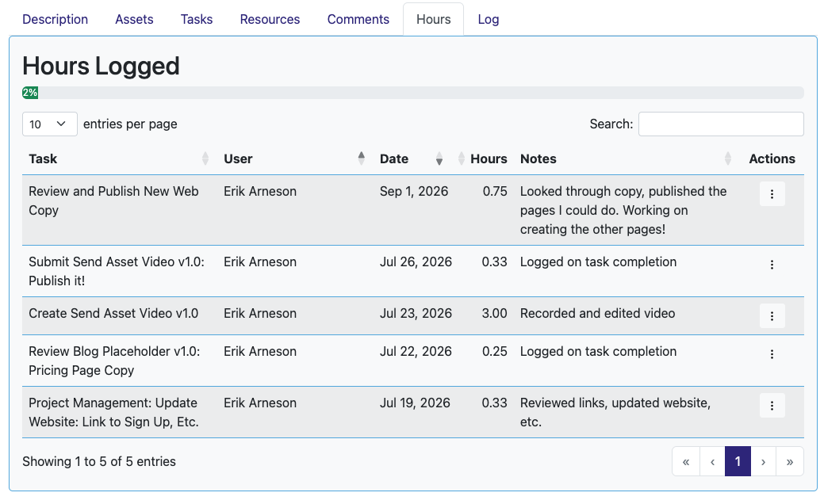Select page 1 pagination button
This screenshot has width=824, height=504.
(x=738, y=461)
